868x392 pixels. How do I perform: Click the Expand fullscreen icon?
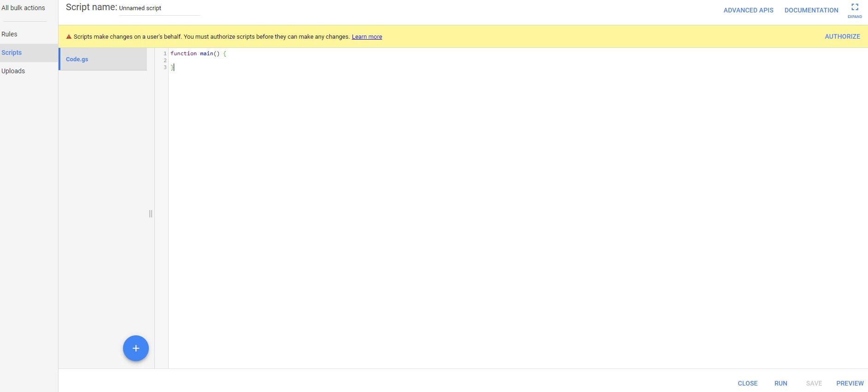pos(854,7)
